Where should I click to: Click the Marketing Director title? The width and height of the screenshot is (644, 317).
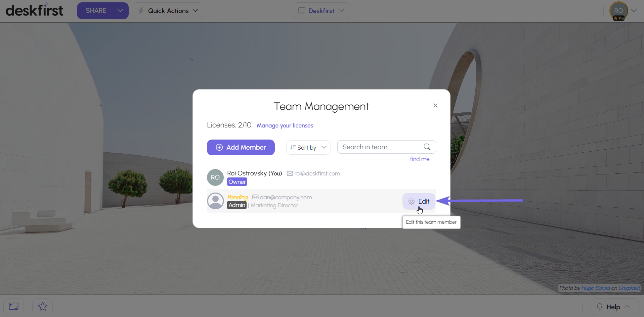[274, 205]
